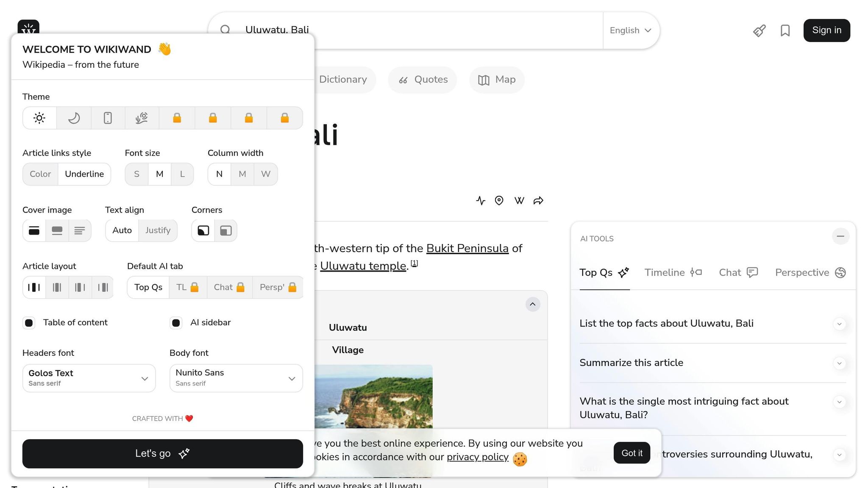Viewport: 868px width, 488px height.
Task: Open original Wikipedia W icon
Action: tap(519, 201)
